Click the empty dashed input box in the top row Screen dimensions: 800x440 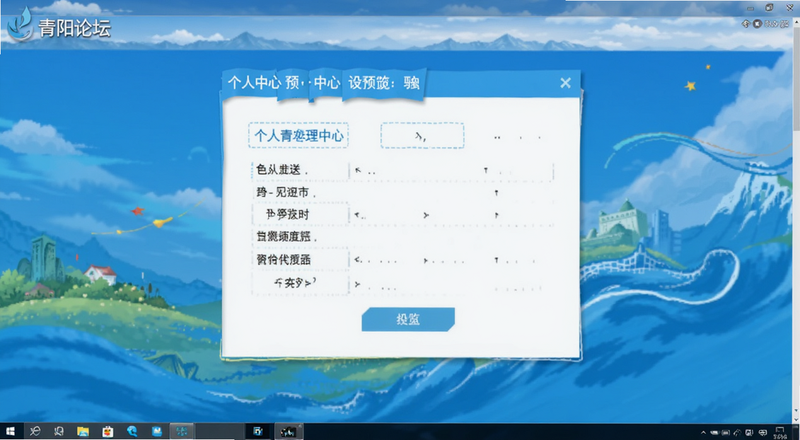coord(422,135)
